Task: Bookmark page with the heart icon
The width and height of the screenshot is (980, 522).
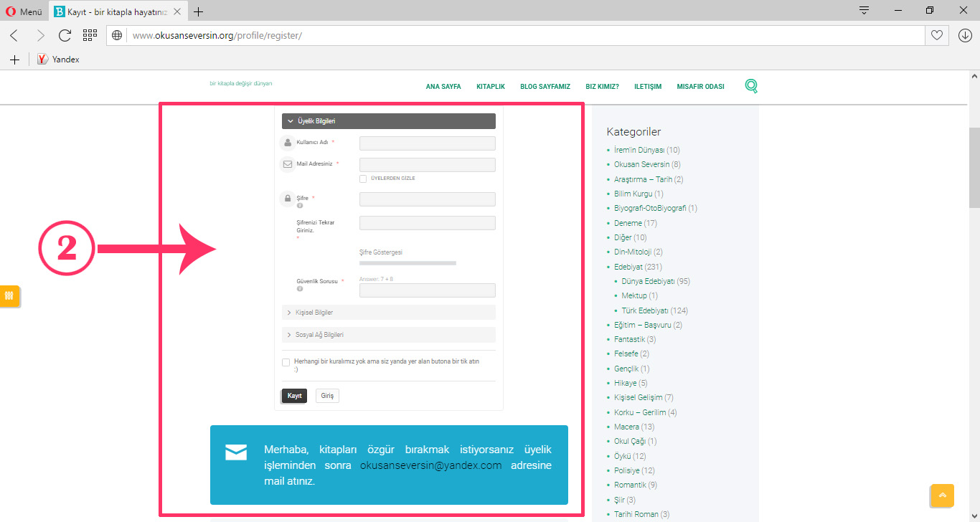Action: 936,35
